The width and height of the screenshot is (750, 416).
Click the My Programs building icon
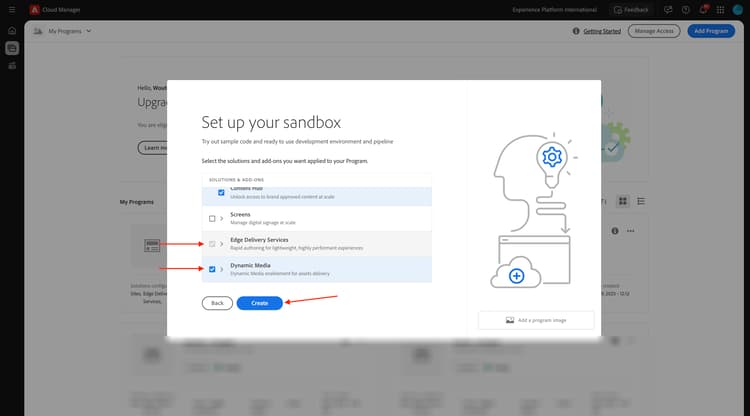(x=38, y=31)
